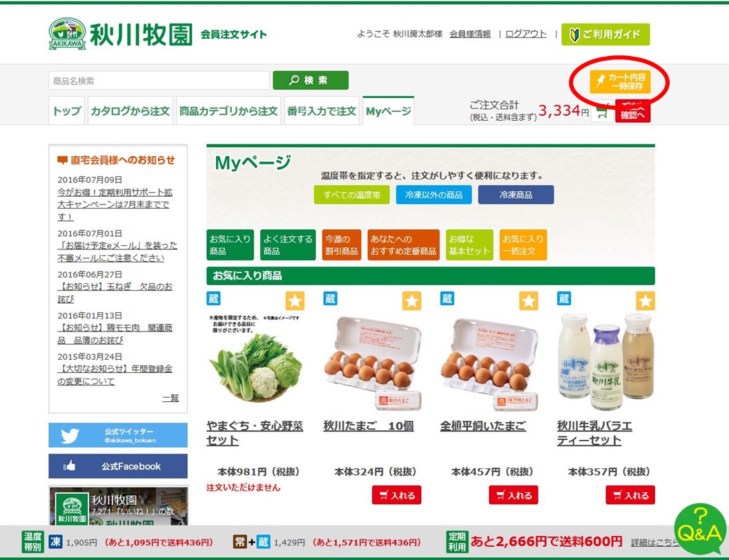Open the 鶏モモ肉 品薄のお詫び notice
The image size is (729, 560).
pos(115,334)
